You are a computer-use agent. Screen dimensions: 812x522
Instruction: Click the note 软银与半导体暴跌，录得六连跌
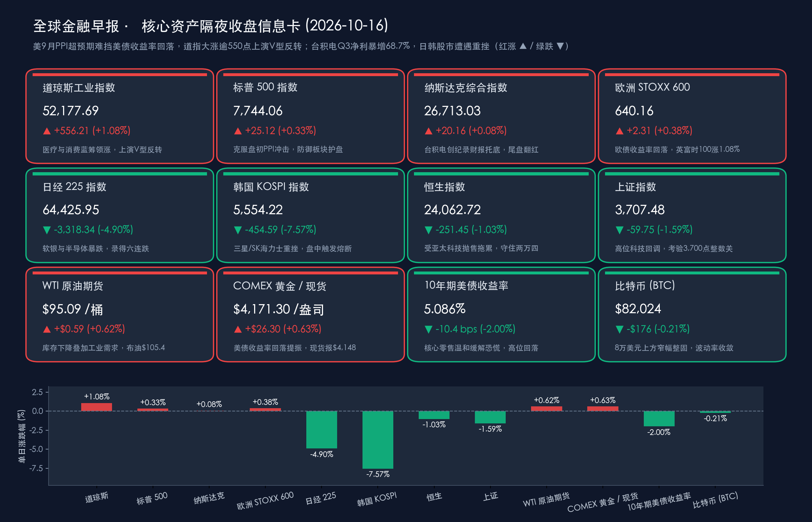[x=96, y=249]
